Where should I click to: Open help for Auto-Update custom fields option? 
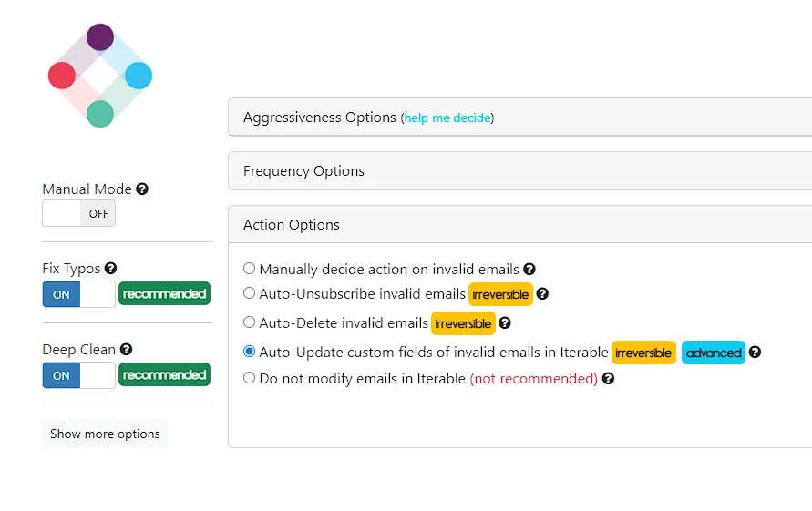point(755,353)
